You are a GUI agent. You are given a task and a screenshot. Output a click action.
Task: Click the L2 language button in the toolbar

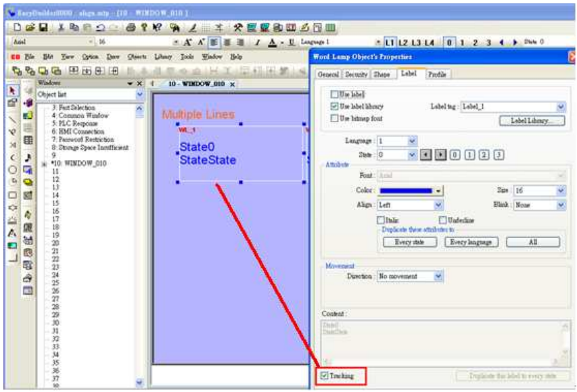click(x=403, y=43)
